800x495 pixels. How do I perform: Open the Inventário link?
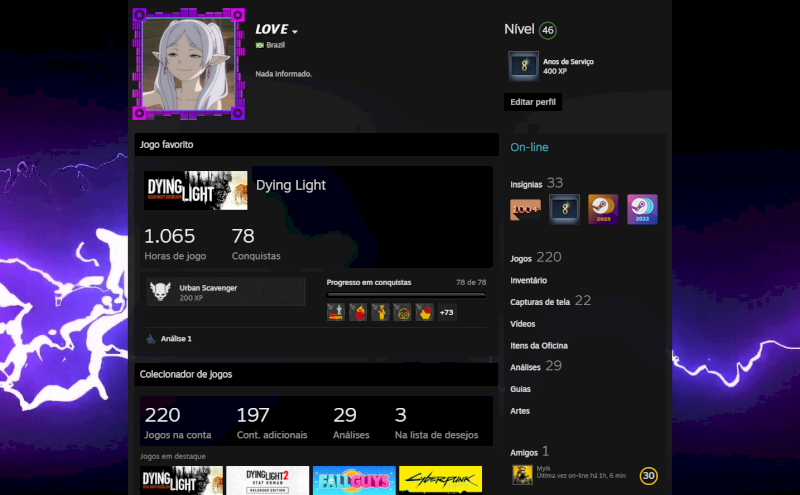[529, 281]
